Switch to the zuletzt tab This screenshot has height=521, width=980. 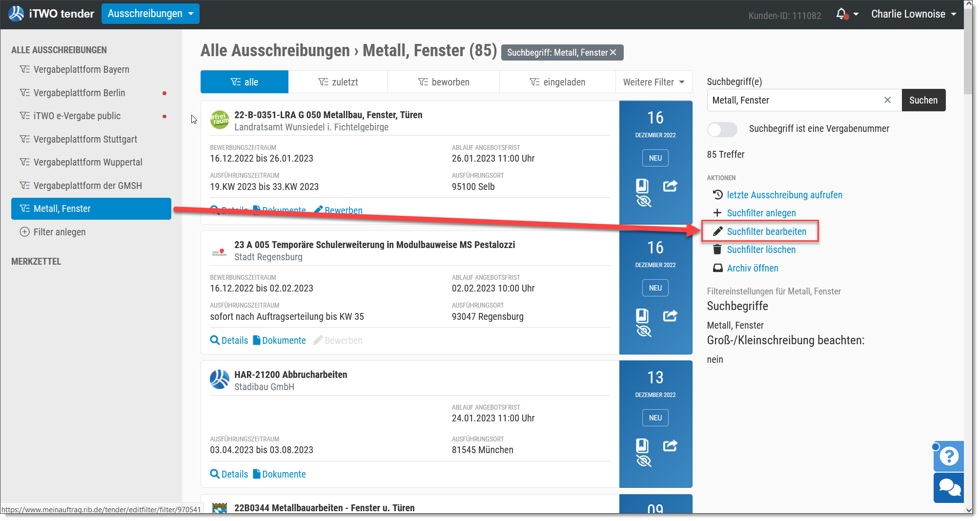(338, 82)
